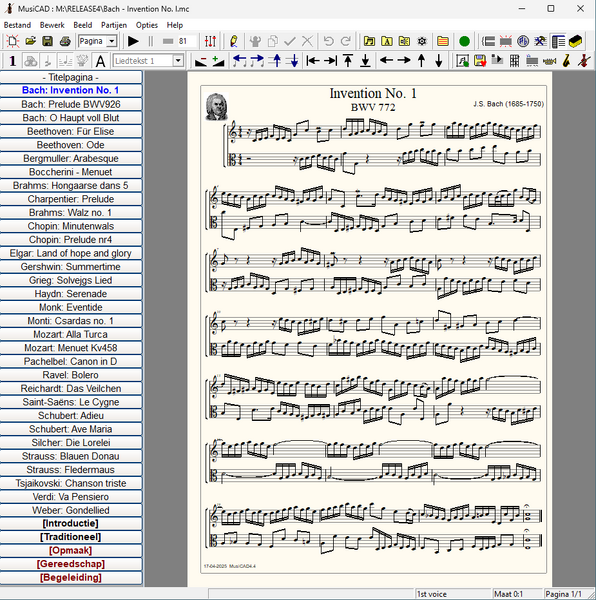Click decrescendo wedge with minus
The image size is (596, 600).
tap(200, 60)
